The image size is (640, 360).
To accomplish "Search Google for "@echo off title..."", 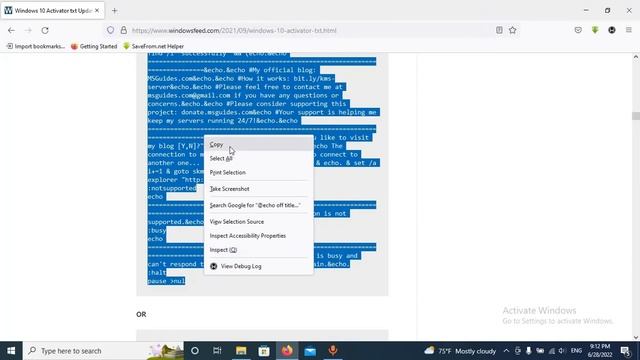I will pyautogui.click(x=258, y=205).
